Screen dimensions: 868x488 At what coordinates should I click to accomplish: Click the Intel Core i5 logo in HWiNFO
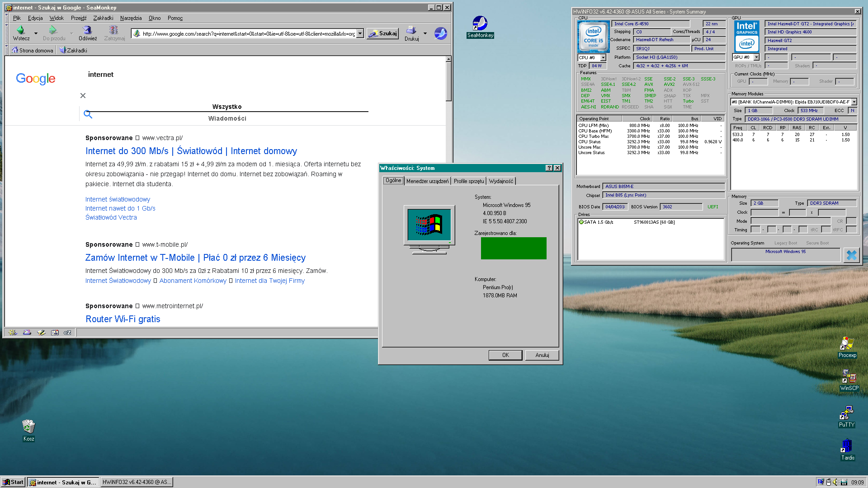593,37
